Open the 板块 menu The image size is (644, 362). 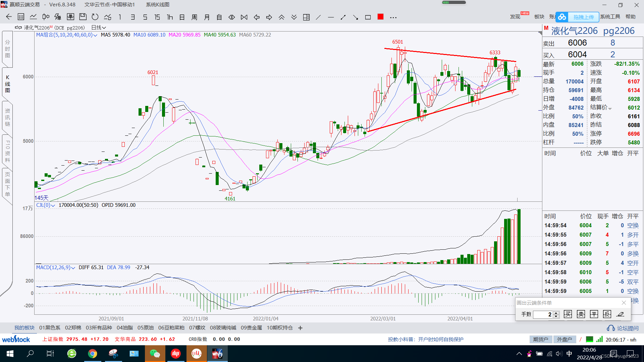point(539,17)
